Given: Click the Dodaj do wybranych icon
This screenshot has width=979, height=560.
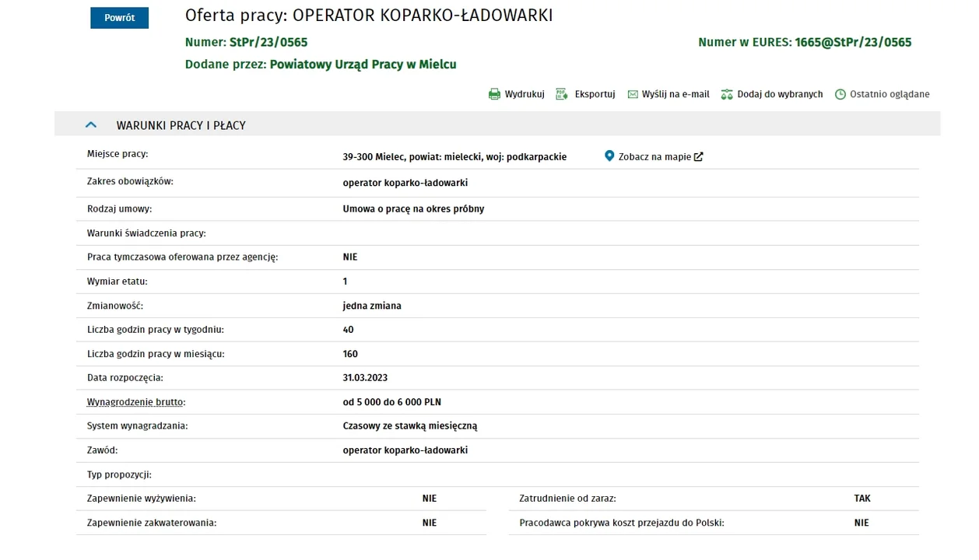Looking at the screenshot, I should (x=727, y=95).
